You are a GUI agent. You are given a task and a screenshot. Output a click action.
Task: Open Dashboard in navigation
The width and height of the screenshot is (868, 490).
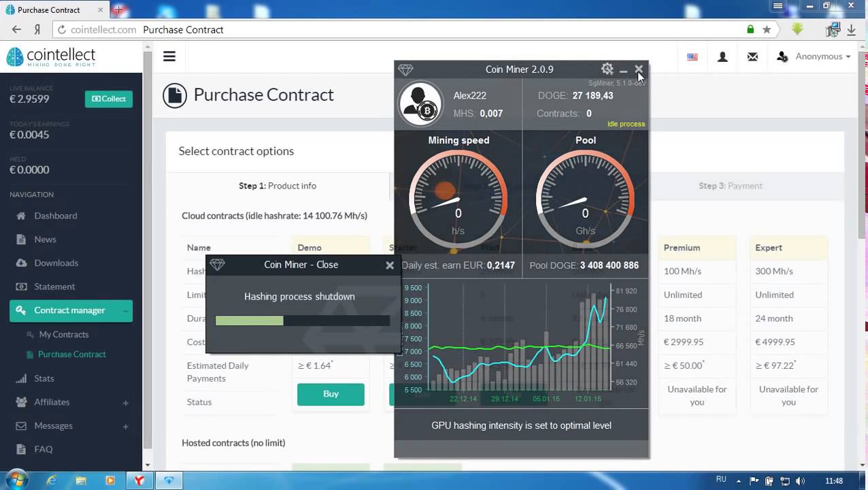point(56,216)
